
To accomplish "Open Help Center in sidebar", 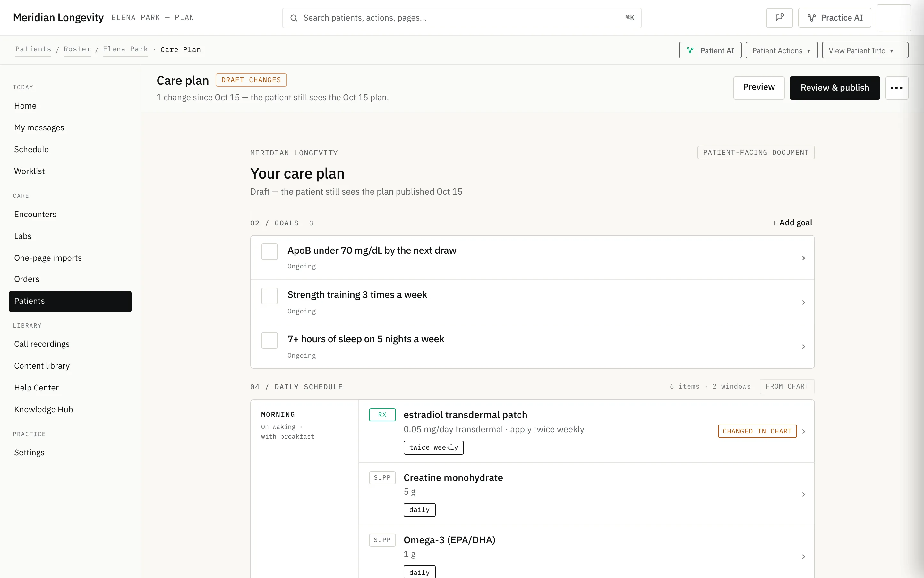I will (x=70, y=388).
